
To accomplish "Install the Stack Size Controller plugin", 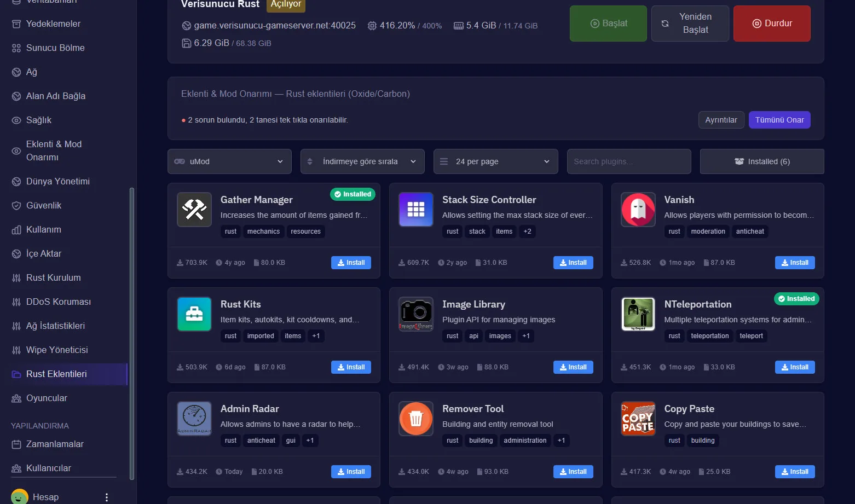I will coord(573,263).
